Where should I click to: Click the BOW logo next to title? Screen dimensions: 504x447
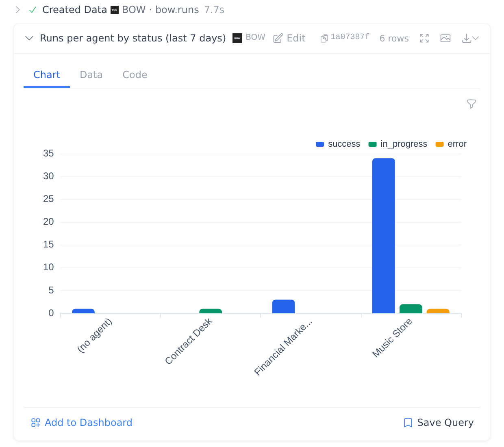pos(237,38)
